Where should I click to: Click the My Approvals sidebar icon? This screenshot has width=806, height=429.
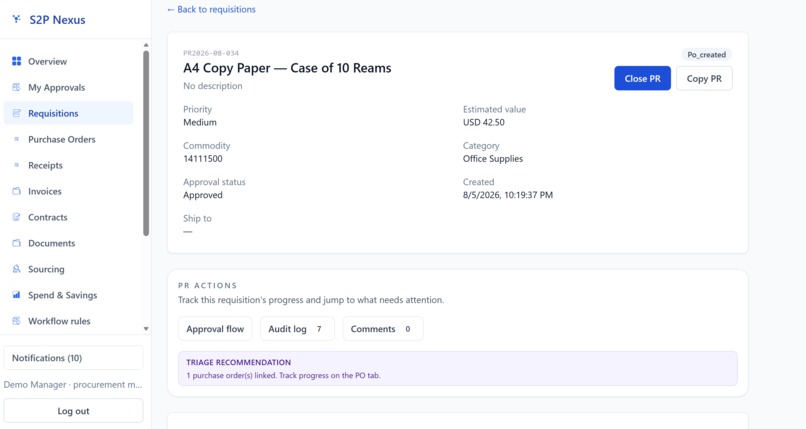coord(16,87)
